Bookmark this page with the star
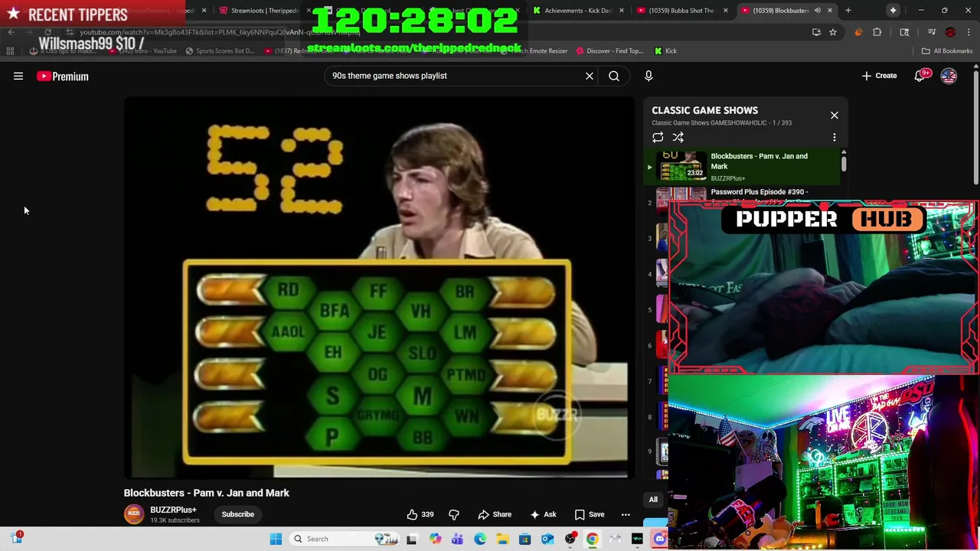This screenshot has height=551, width=980. point(833,32)
